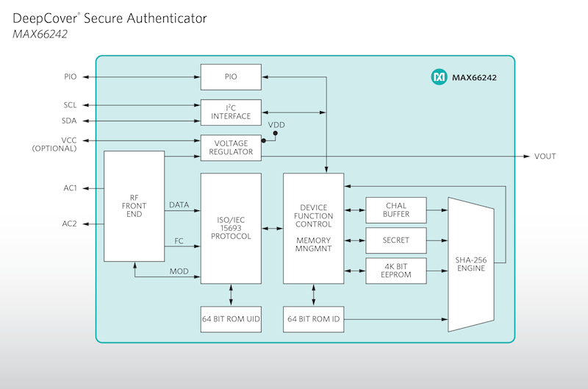Select the AC1 pin label
Screen dimensions: 588x389
(70, 188)
